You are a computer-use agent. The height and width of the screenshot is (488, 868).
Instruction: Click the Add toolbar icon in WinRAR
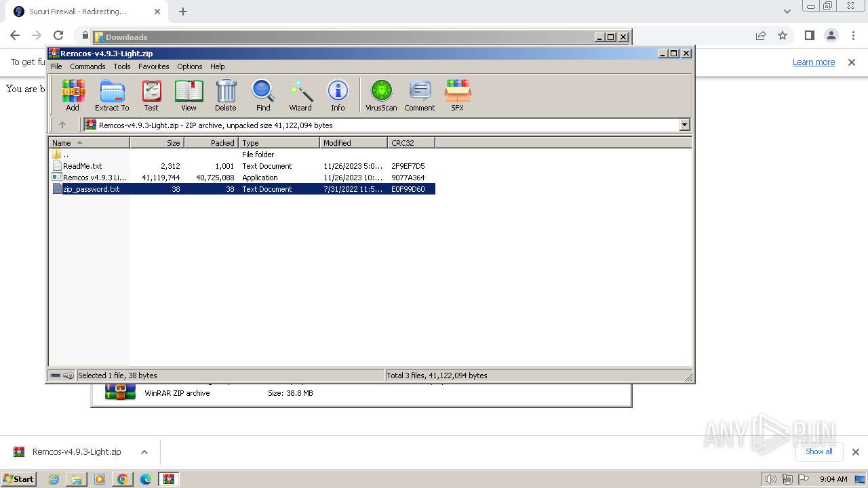(x=73, y=95)
